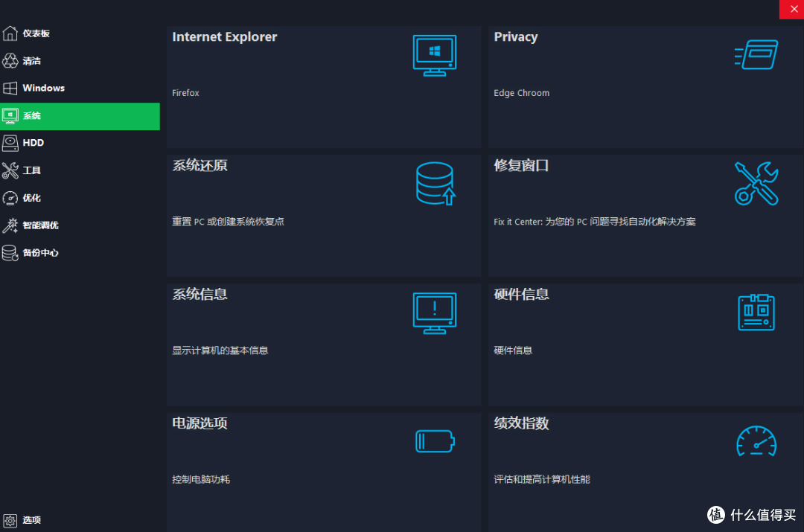Open the HDD sidebar item
804x532 pixels.
(80, 143)
